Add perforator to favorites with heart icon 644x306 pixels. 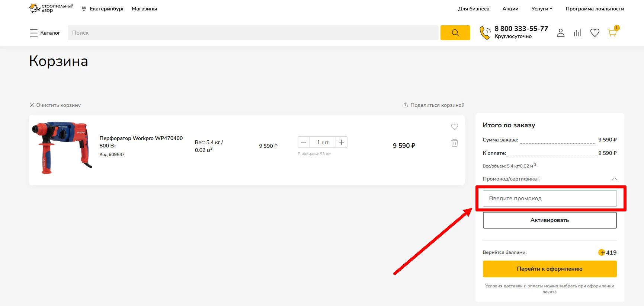pyautogui.click(x=454, y=127)
